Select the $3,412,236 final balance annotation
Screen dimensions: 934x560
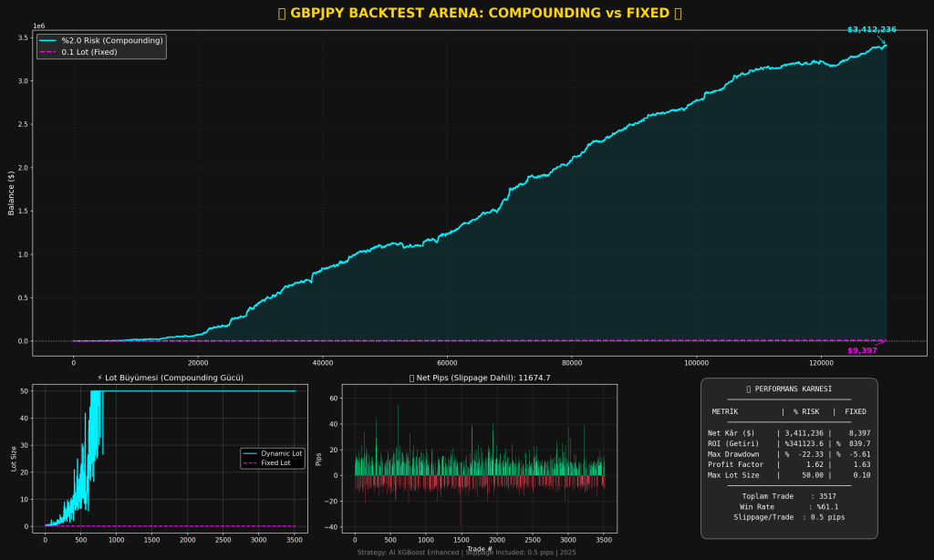click(871, 30)
